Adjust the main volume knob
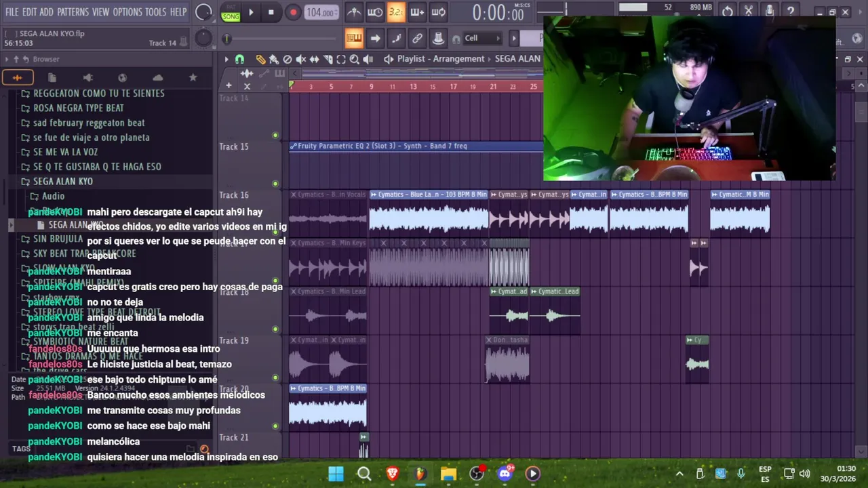Screen dimensions: 868x488 coord(203,12)
